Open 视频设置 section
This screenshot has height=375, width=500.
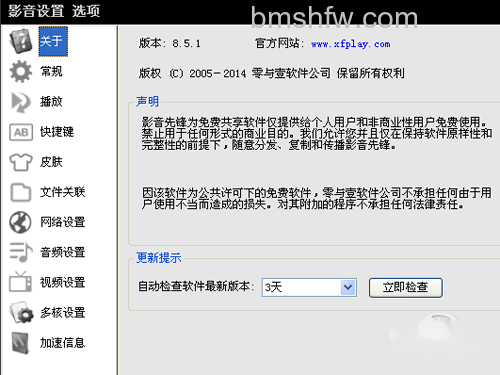click(63, 282)
